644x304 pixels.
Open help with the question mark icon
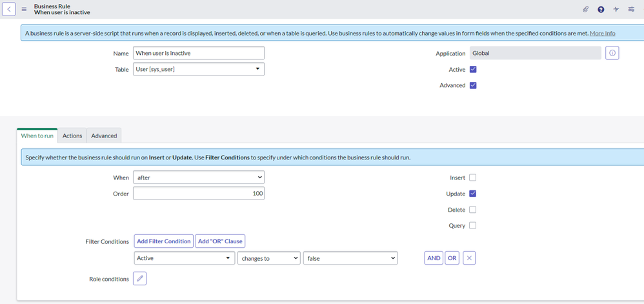tap(601, 10)
